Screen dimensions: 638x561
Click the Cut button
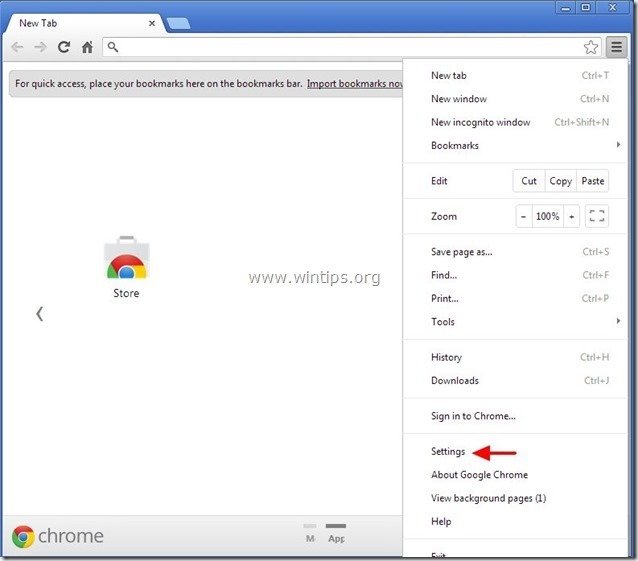point(529,181)
